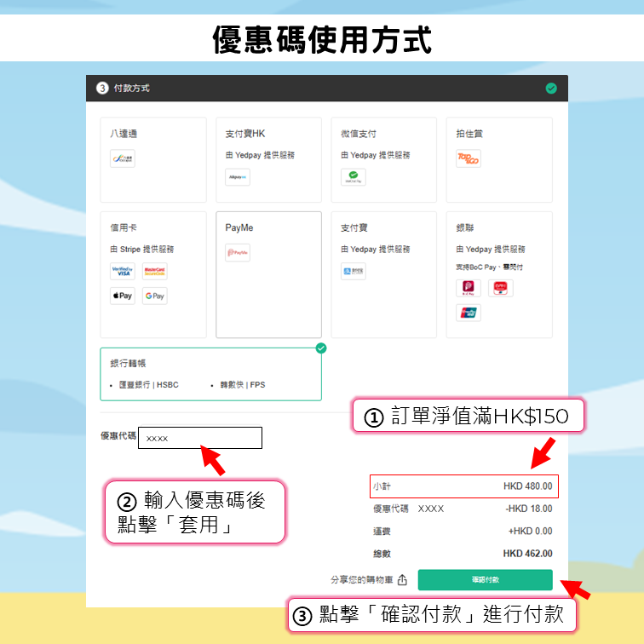Viewport: 644px width, 644px height.
Task: Click the AlipayHK logo icon
Action: 238,177
